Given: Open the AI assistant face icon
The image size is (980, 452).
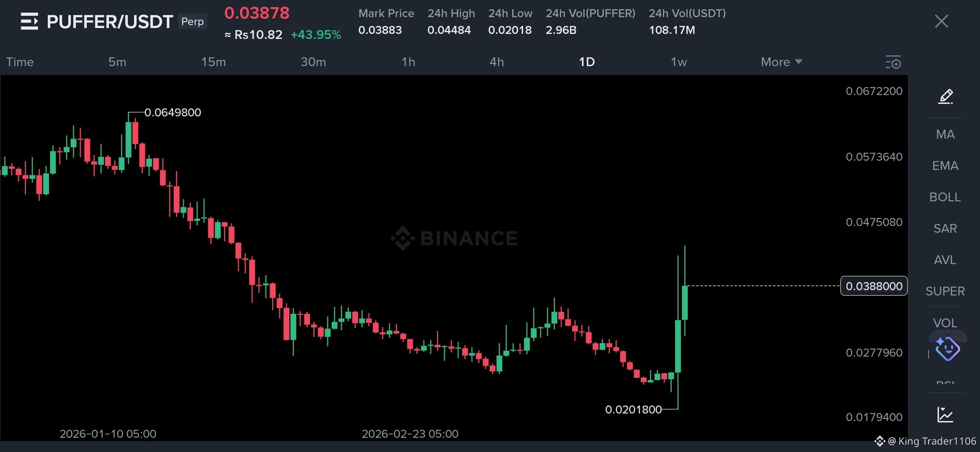Looking at the screenshot, I should [x=947, y=348].
